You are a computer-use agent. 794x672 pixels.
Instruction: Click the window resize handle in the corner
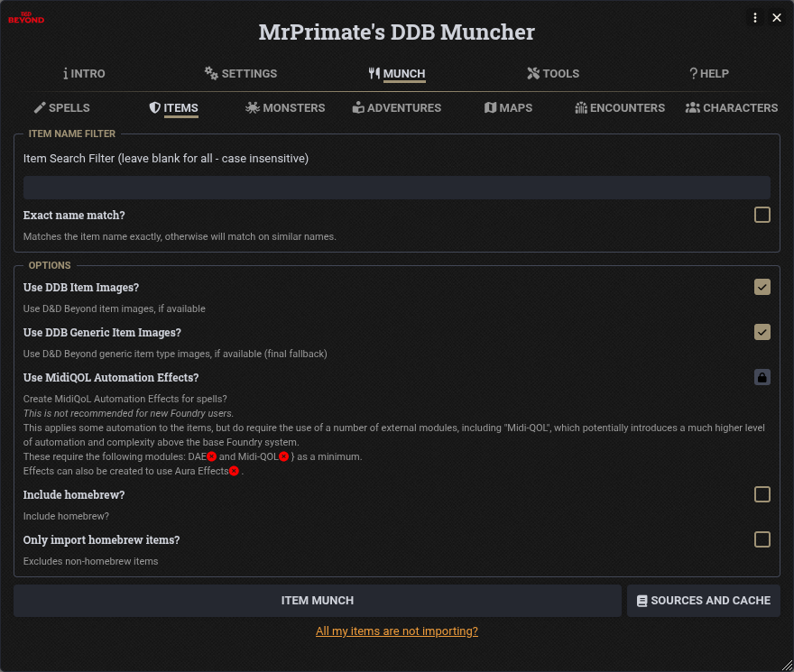coord(788,666)
